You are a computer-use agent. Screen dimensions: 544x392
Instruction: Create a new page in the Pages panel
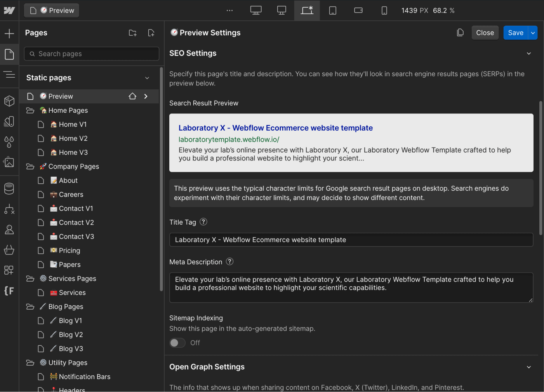coord(151,33)
